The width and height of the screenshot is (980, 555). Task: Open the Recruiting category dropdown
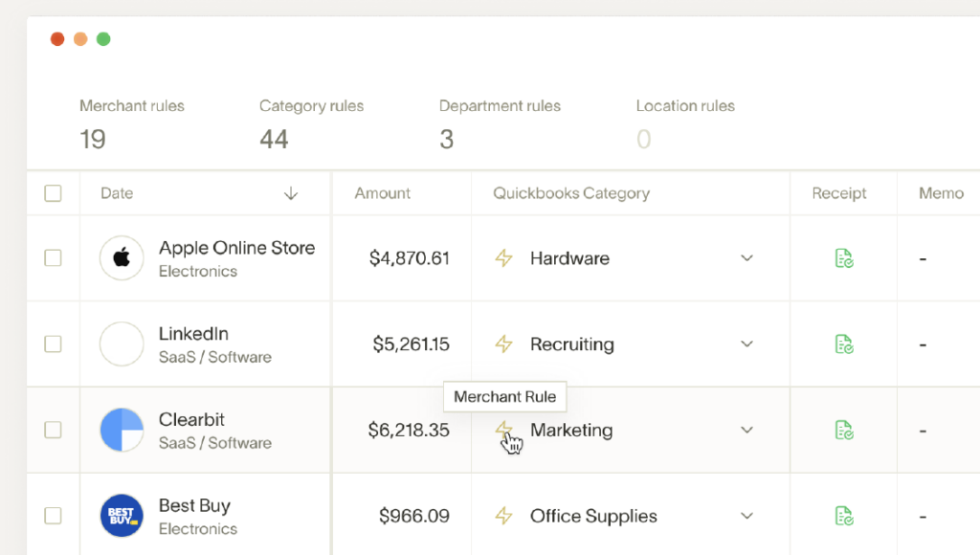click(746, 344)
